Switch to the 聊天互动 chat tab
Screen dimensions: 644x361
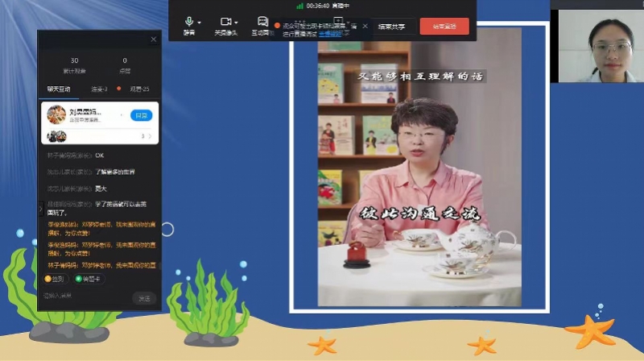(x=59, y=89)
